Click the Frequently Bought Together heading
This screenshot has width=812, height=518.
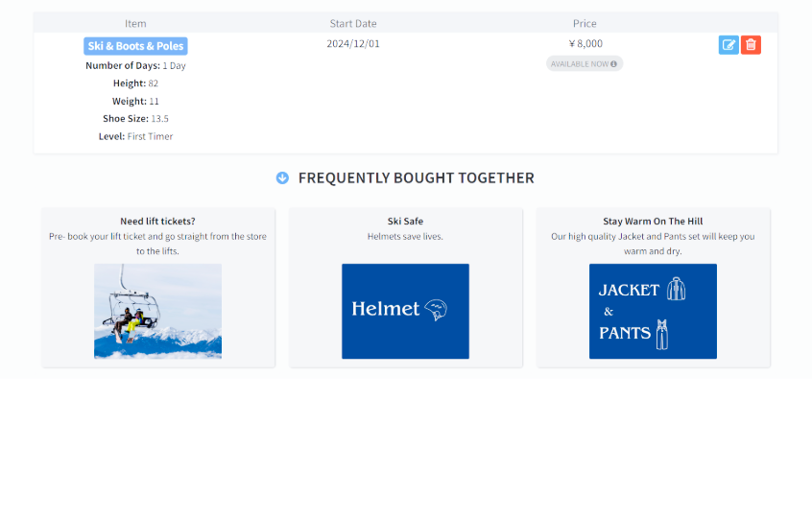coord(416,178)
